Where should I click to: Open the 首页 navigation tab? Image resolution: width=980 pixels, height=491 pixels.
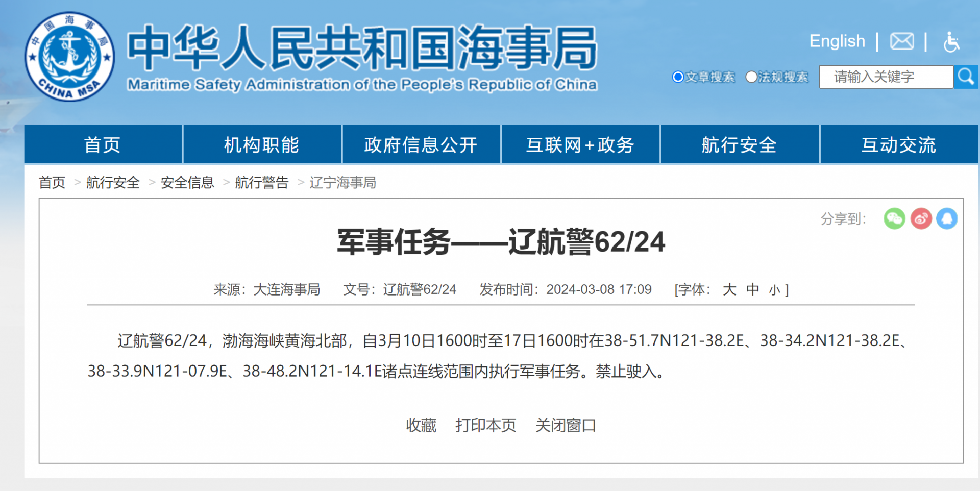[x=103, y=145]
